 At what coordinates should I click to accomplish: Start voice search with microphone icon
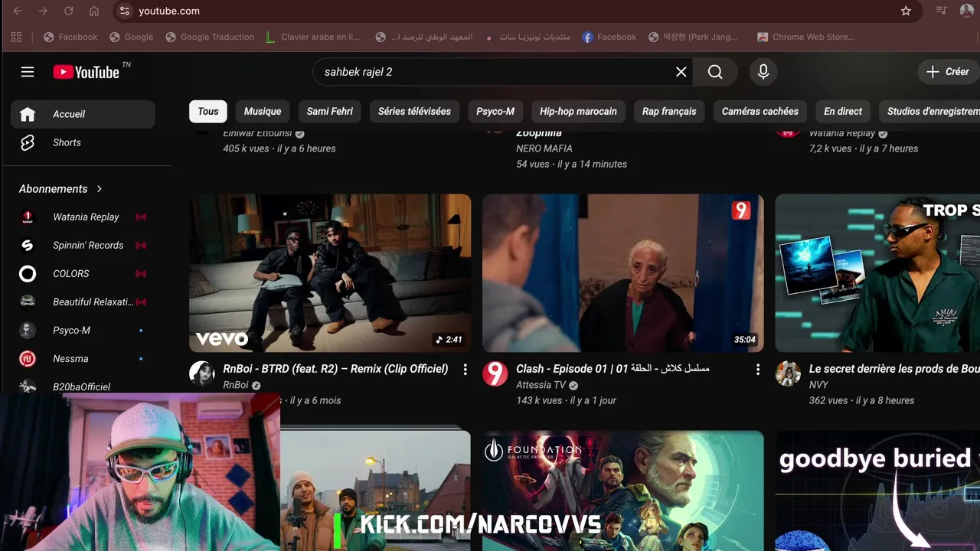coord(763,72)
